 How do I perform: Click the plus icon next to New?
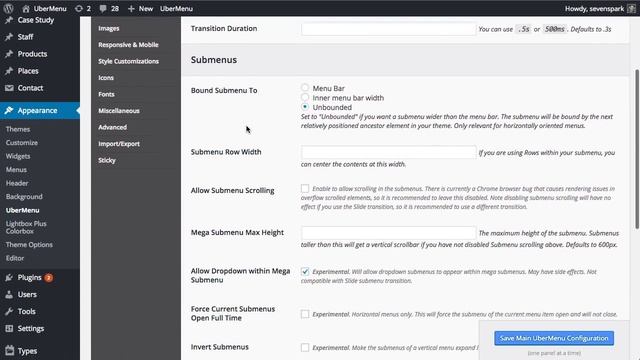point(131,9)
